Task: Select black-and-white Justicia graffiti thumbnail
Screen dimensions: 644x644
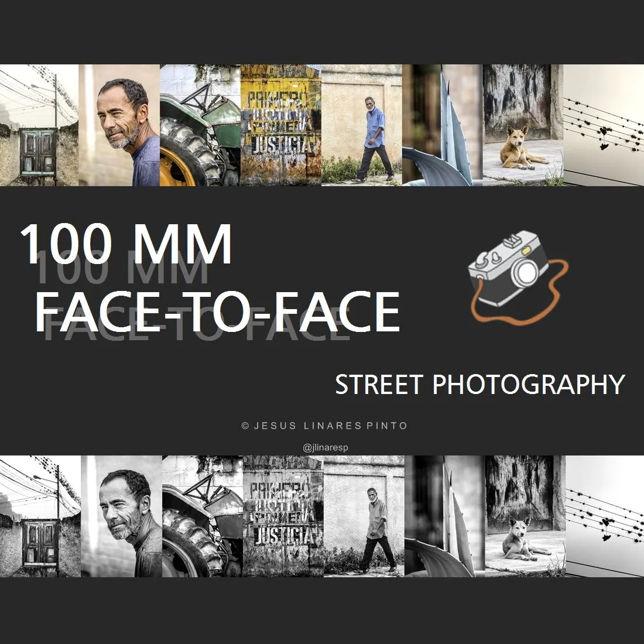Action: point(283,516)
